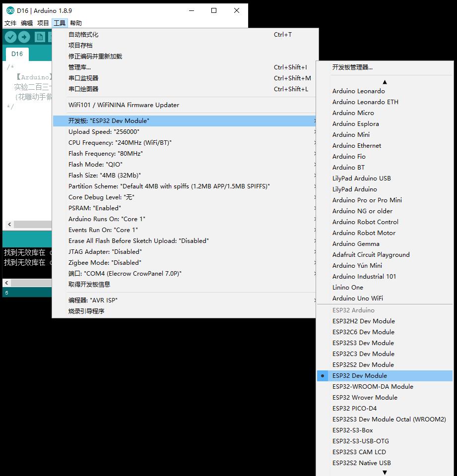Select Arduino Micro board
This screenshot has width=457, height=476.
[x=385, y=113]
